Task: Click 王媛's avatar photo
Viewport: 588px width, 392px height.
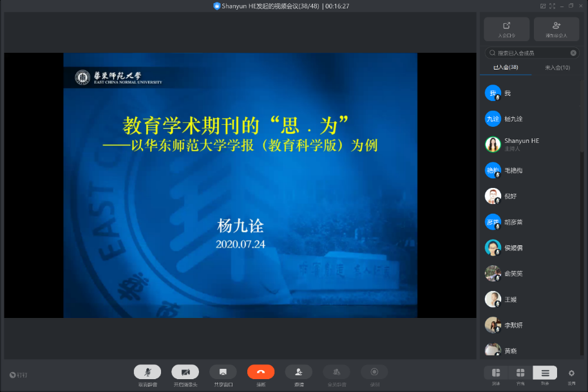Action: pyautogui.click(x=493, y=299)
